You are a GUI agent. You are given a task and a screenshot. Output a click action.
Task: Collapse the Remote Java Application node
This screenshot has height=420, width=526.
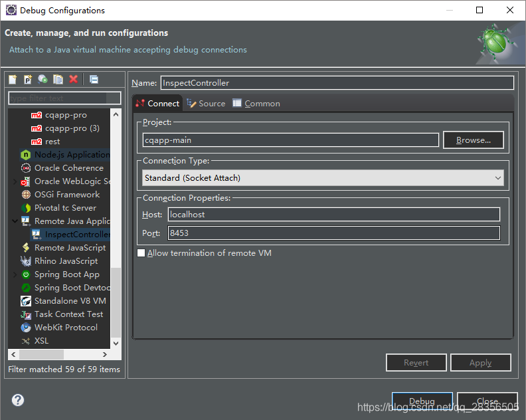coord(15,221)
